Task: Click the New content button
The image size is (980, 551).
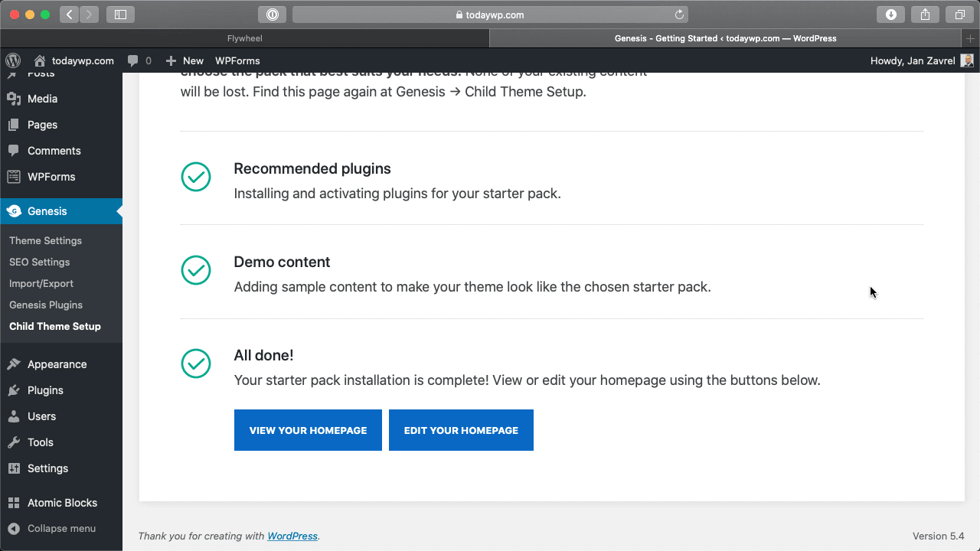Action: coord(185,60)
